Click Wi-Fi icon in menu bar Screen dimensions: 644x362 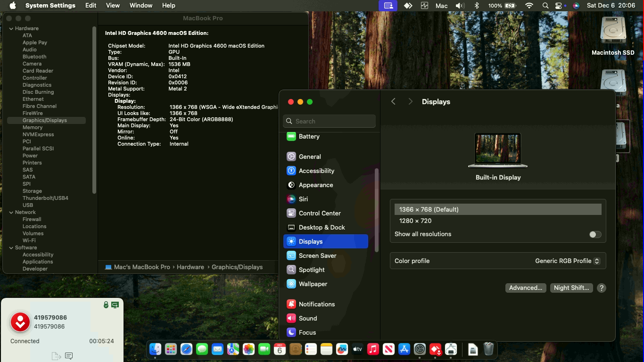[529, 6]
